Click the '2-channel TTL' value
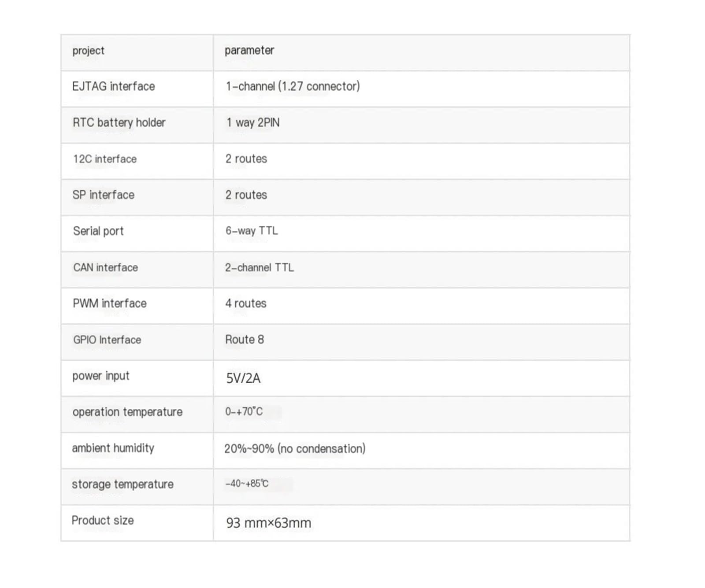The image size is (705, 588). pos(260,267)
